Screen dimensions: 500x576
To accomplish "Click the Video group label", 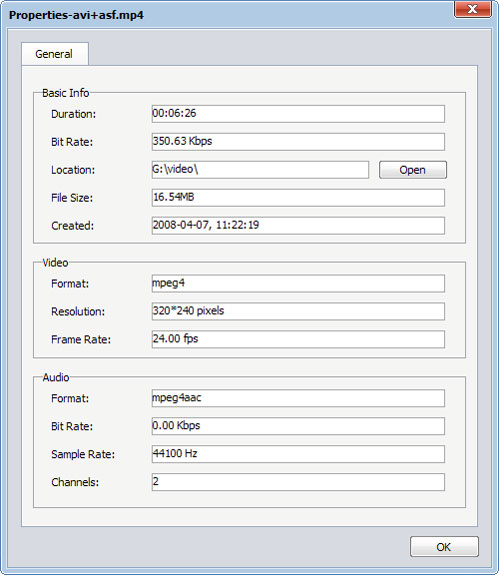I will (55, 263).
